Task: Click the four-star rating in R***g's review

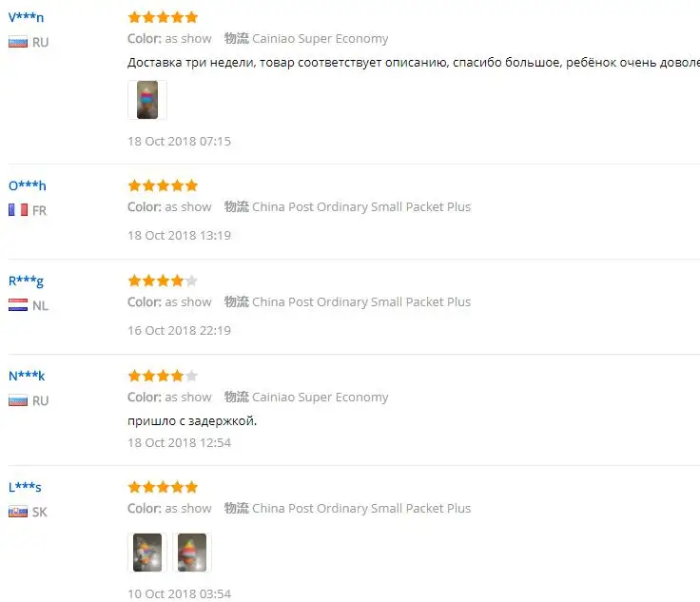Action: [x=163, y=281]
